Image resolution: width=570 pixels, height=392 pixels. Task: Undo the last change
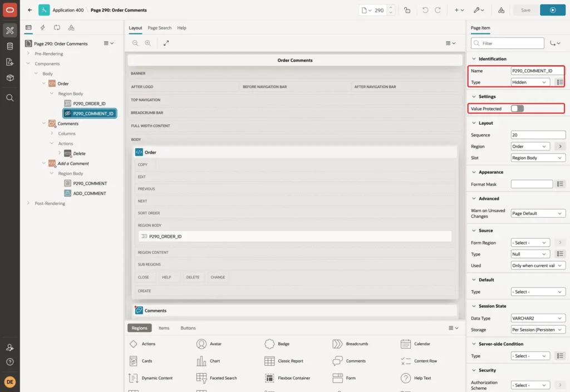tap(425, 10)
